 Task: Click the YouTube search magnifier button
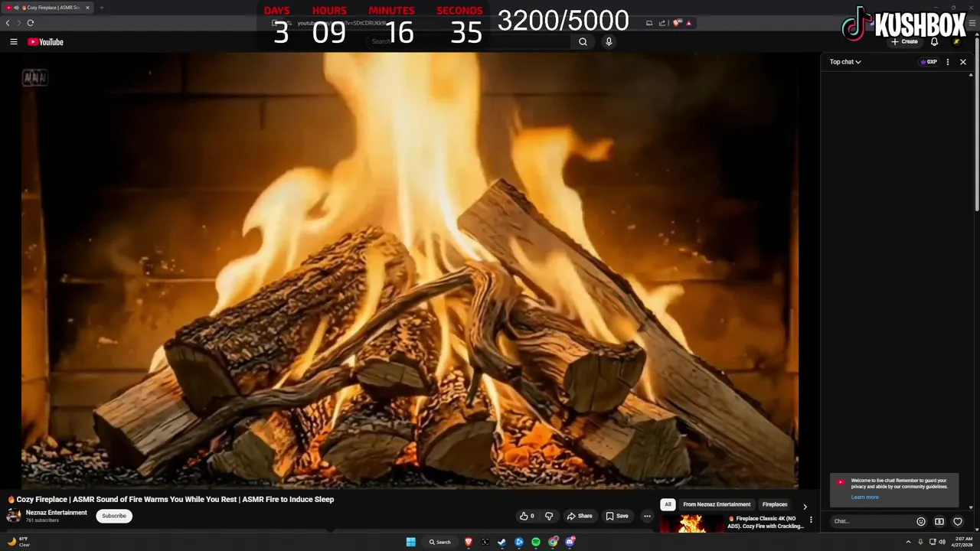pyautogui.click(x=583, y=42)
